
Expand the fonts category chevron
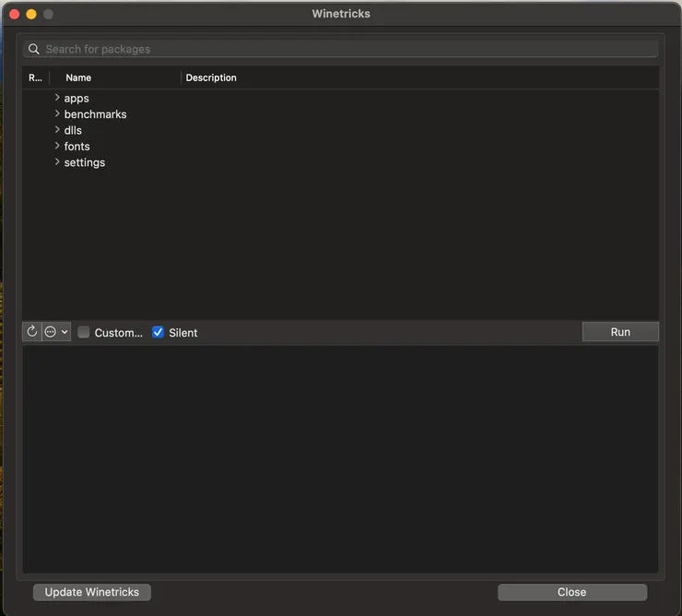click(x=57, y=146)
